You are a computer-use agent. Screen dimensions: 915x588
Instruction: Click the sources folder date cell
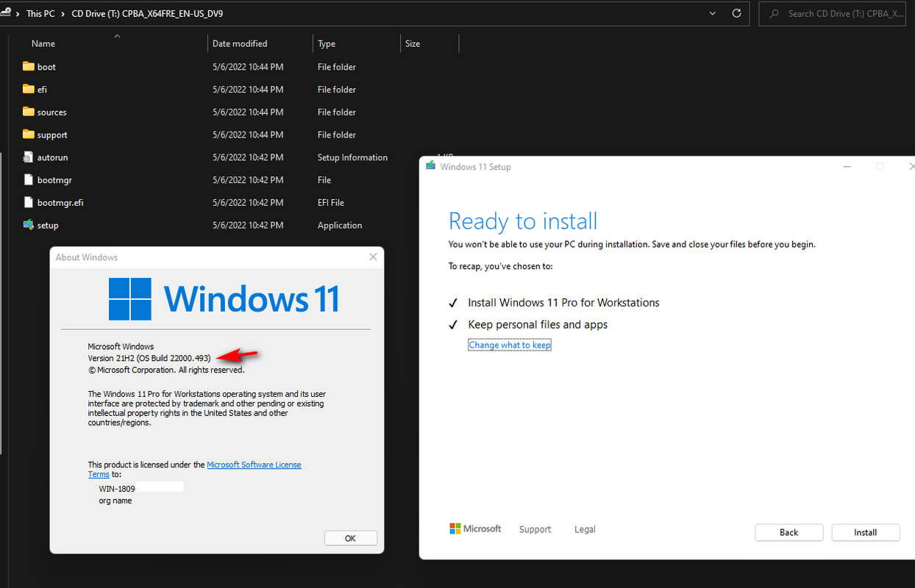pyautogui.click(x=248, y=112)
